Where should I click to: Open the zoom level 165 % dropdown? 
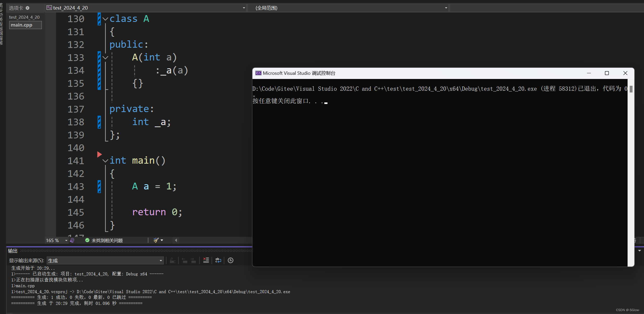click(66, 241)
